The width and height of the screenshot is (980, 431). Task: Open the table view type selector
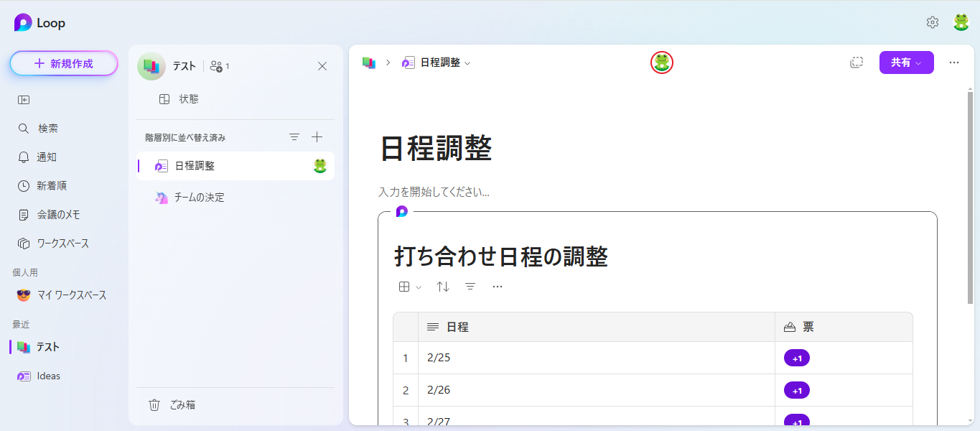click(406, 286)
